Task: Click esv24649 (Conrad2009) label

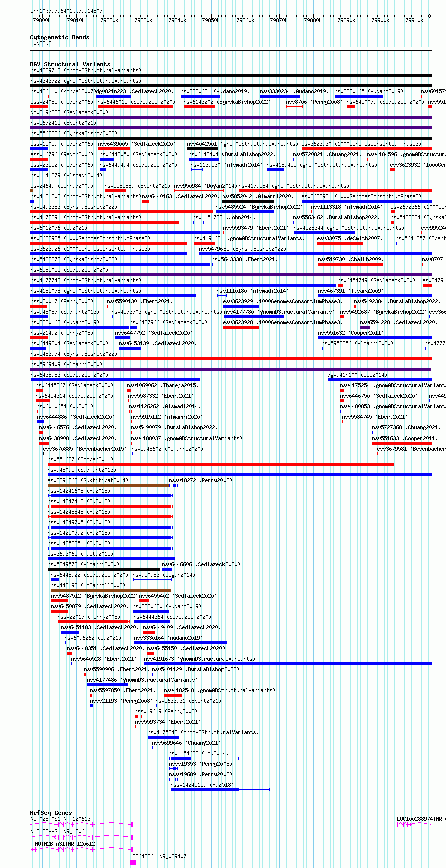Action: (61, 186)
